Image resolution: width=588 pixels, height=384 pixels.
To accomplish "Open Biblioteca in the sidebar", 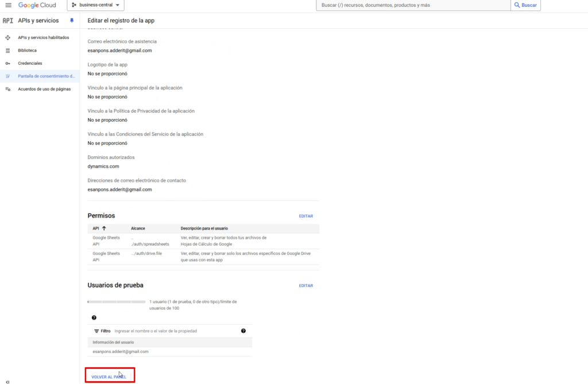I will (28, 51).
